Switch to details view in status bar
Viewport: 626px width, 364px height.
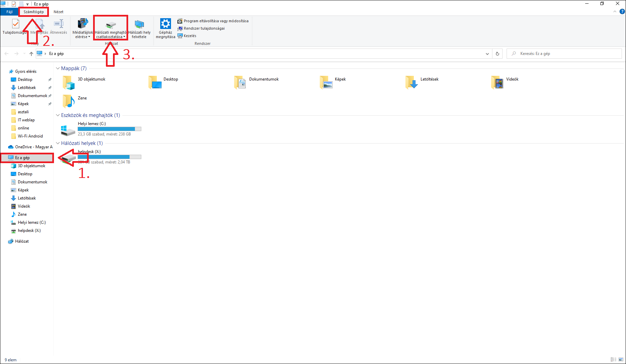click(614, 360)
